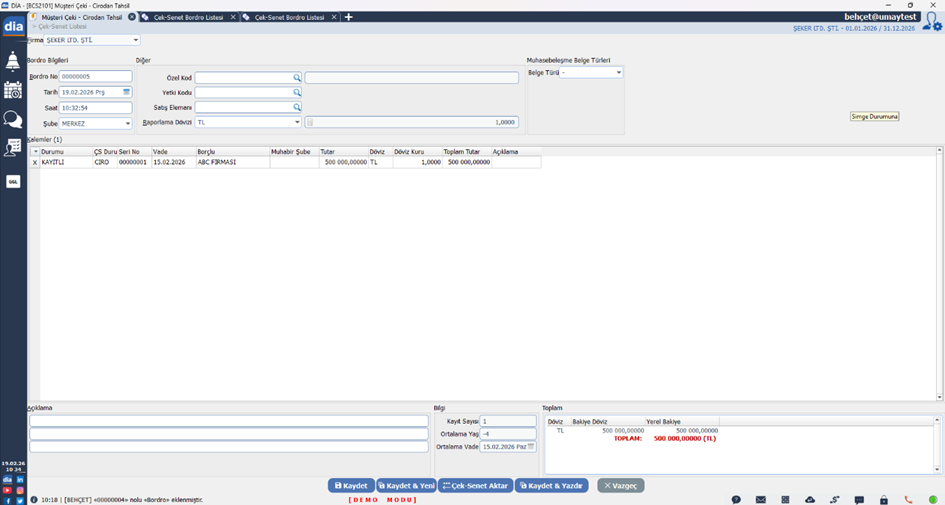Click the user settings icon at top right
Screen dimensions: 945x505
point(931,21)
